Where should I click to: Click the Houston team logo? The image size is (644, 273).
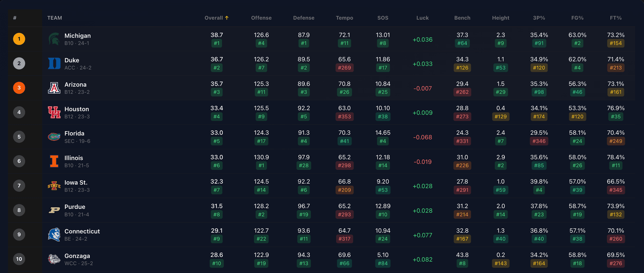[x=54, y=112]
